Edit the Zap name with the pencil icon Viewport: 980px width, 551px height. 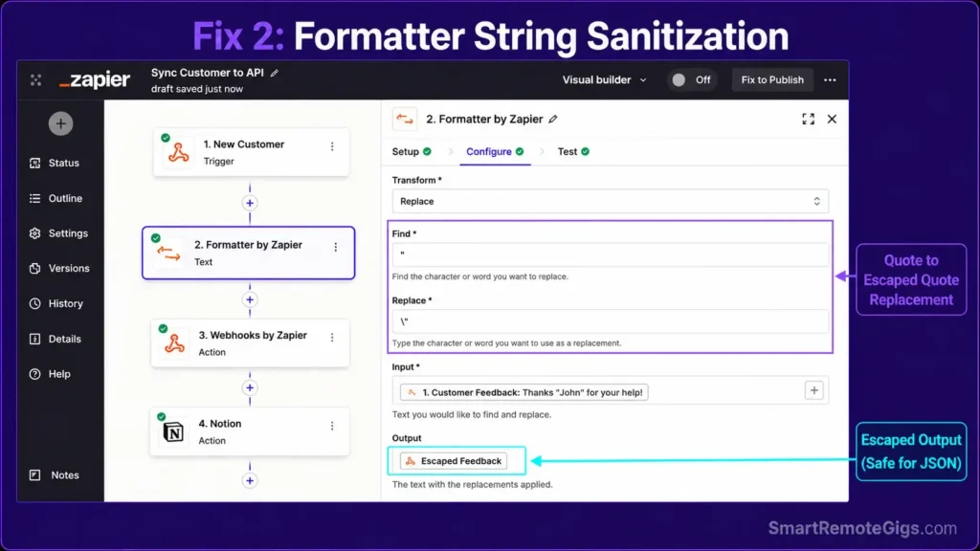[x=275, y=73]
